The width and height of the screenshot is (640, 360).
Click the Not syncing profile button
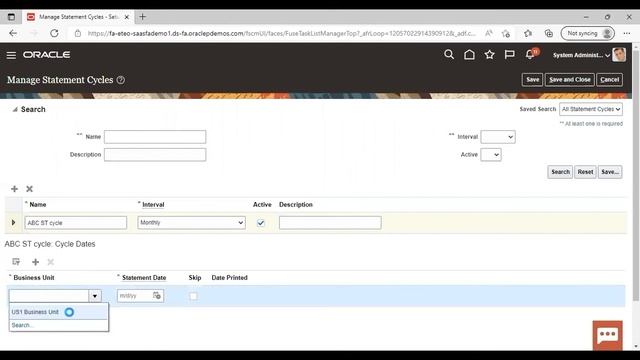588,33
